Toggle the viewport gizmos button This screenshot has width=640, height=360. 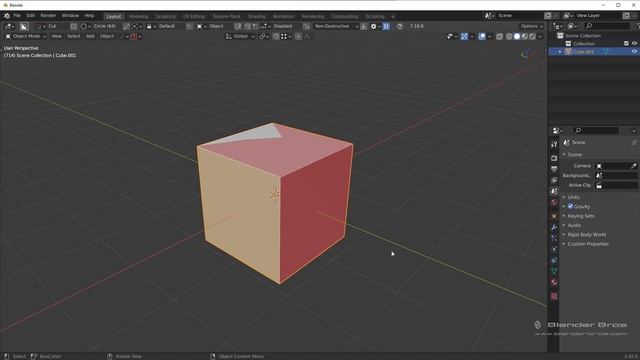pos(464,36)
